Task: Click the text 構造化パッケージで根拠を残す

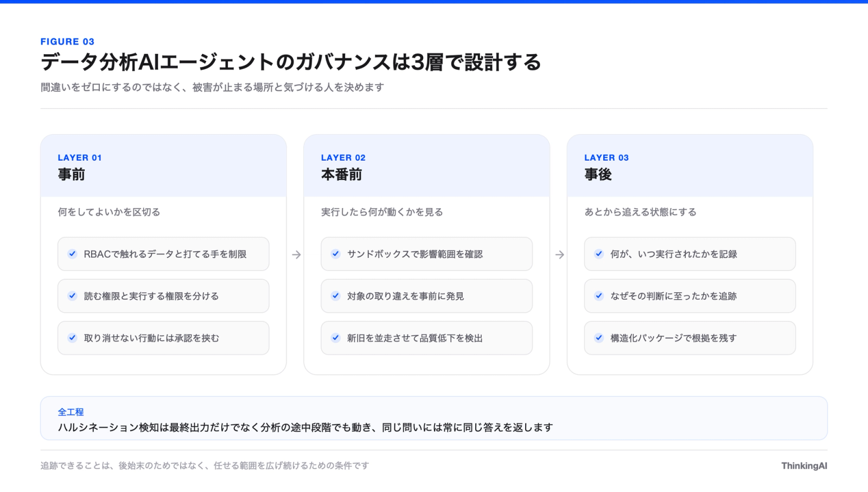Action: (673, 338)
